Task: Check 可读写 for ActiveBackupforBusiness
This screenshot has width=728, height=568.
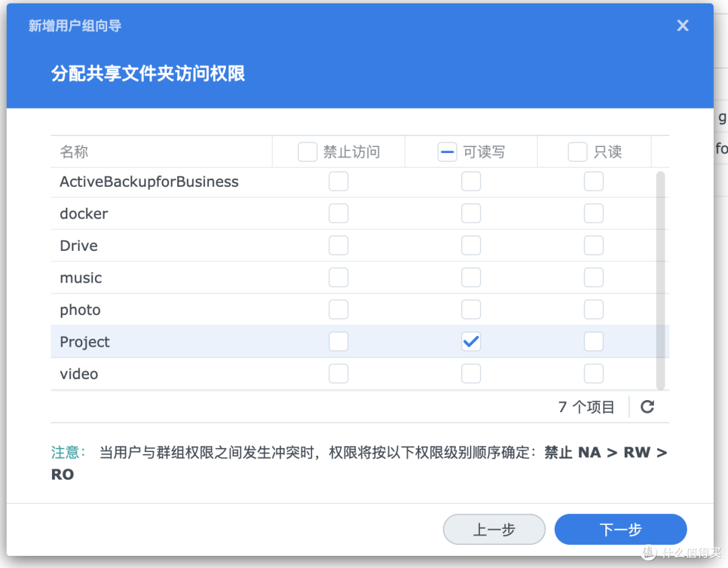Action: click(471, 181)
